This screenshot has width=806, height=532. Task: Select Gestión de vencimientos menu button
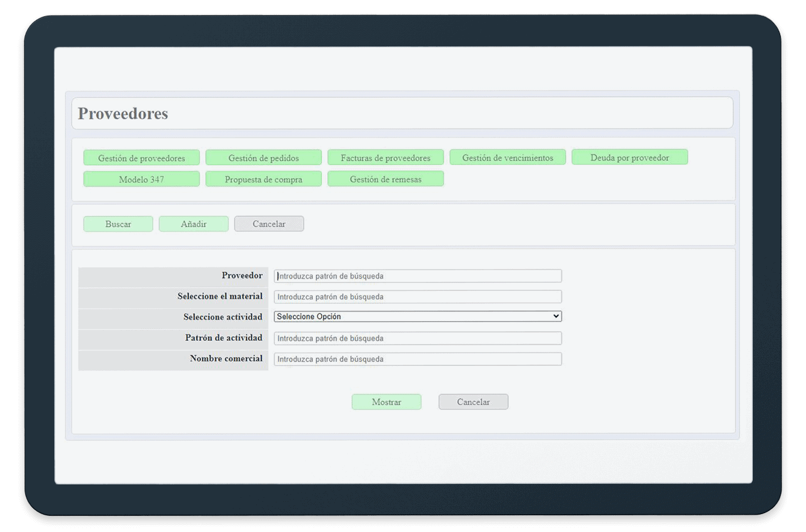pyautogui.click(x=508, y=158)
